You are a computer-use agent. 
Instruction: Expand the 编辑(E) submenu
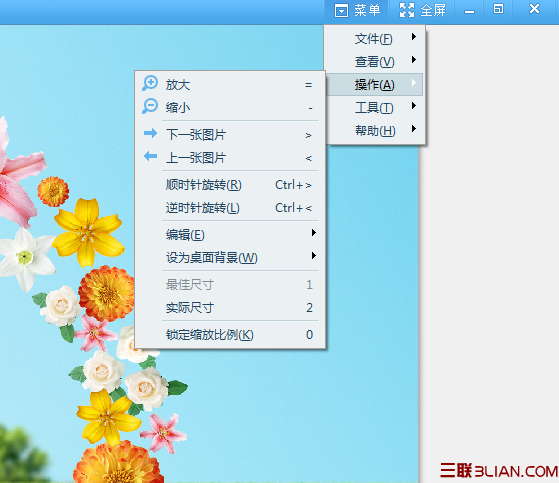pos(230,235)
